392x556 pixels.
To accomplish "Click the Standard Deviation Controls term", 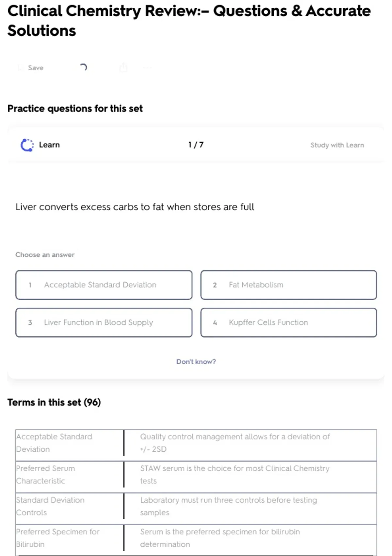I will click(50, 506).
